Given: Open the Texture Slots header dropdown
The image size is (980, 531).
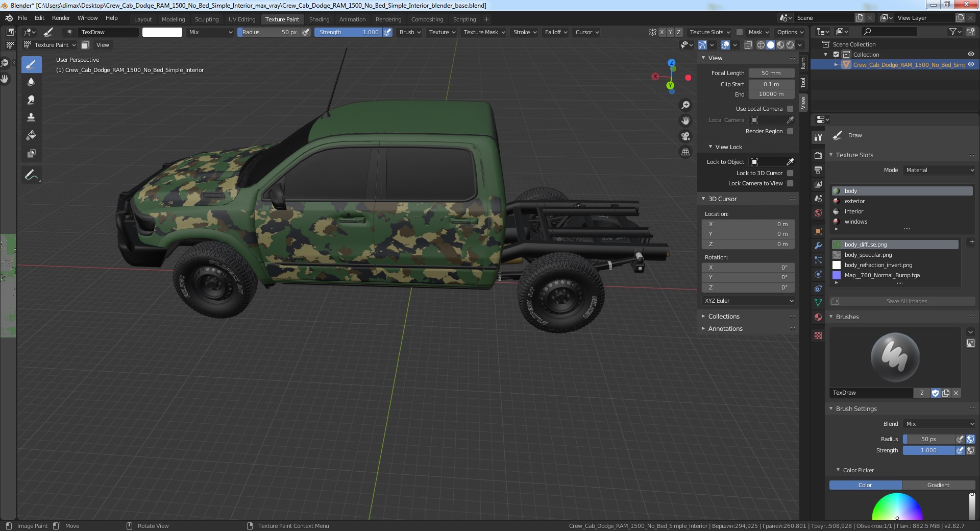Looking at the screenshot, I should click(x=709, y=32).
